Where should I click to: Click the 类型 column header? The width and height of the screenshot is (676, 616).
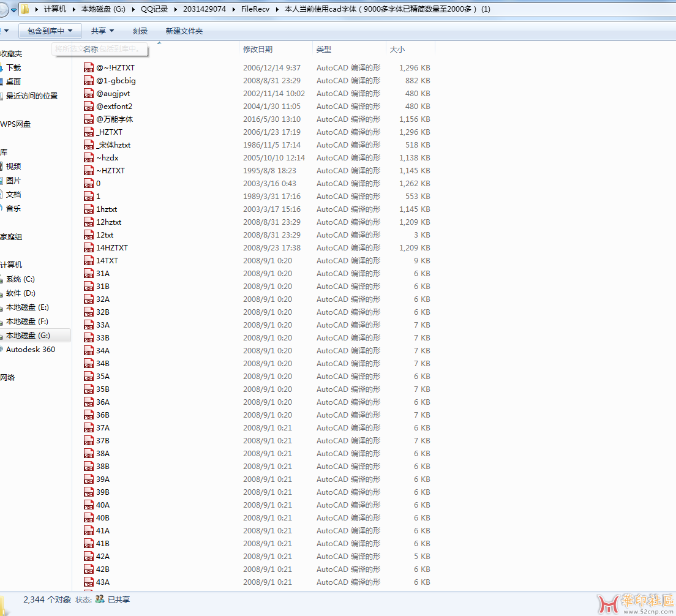324,50
